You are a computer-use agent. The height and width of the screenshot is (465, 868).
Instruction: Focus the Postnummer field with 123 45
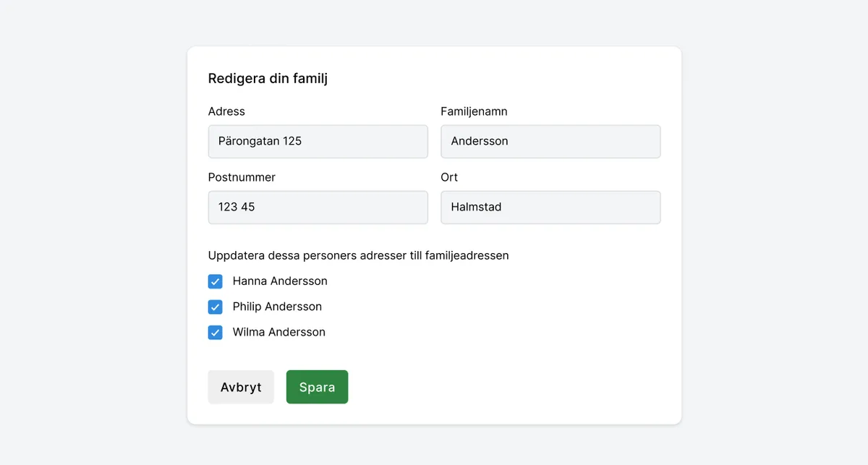tap(318, 207)
